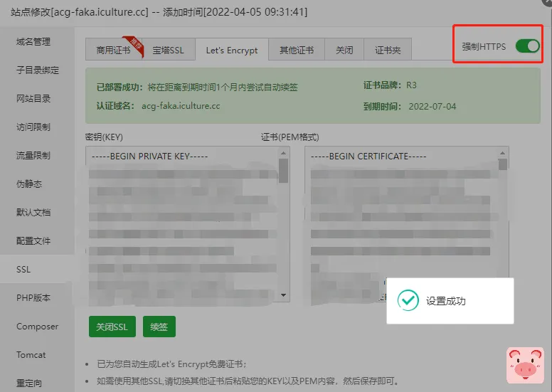Image resolution: width=552 pixels, height=392 pixels.
Task: Click the domain acg-faka.iculture.cc
Action: [181, 106]
